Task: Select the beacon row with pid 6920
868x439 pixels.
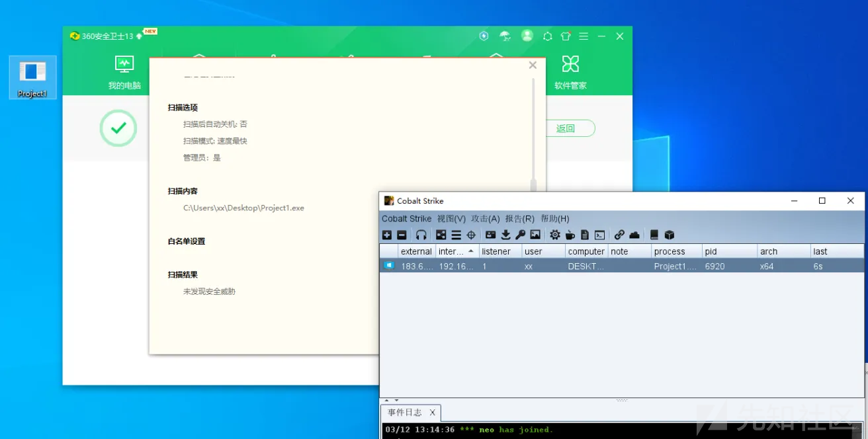Action: (622, 266)
